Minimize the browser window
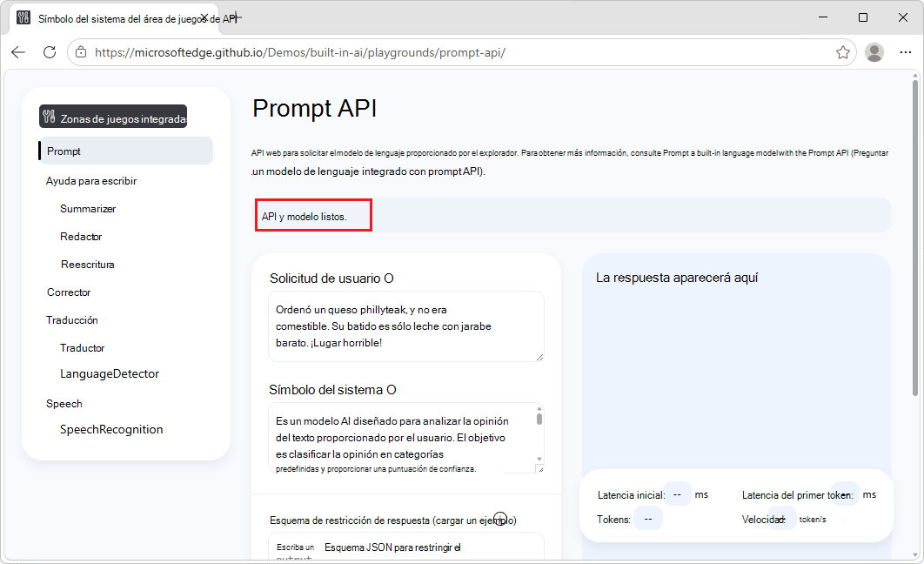Image resolution: width=924 pixels, height=564 pixels. tap(823, 17)
